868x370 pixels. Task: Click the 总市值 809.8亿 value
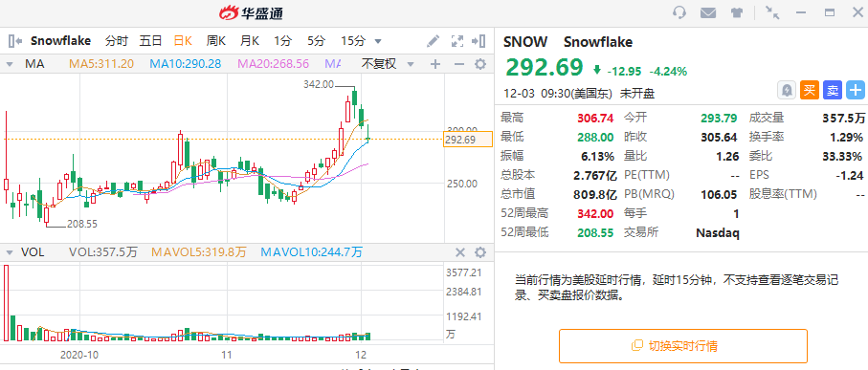(x=594, y=195)
